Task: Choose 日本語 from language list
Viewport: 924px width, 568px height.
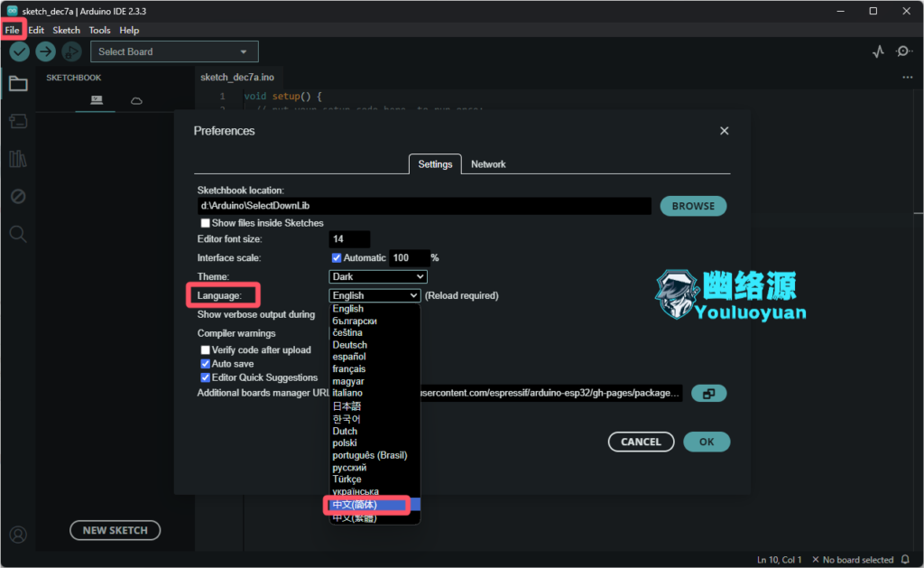Action: coord(374,406)
